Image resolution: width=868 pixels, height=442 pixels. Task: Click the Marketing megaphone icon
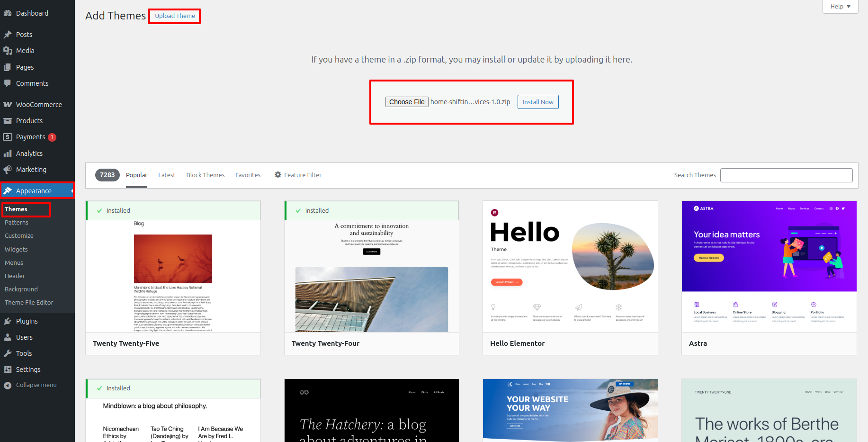pyautogui.click(x=8, y=170)
